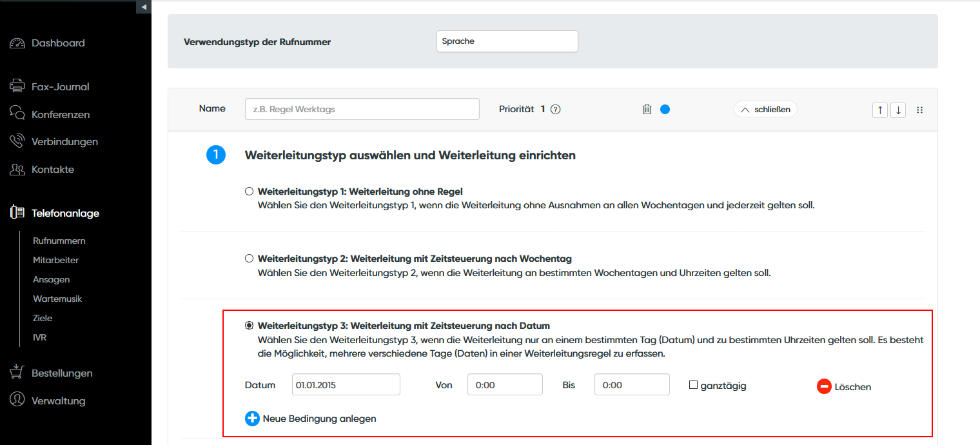The width and height of the screenshot is (980, 445).
Task: Move rule up with the up arrow
Action: (x=879, y=110)
